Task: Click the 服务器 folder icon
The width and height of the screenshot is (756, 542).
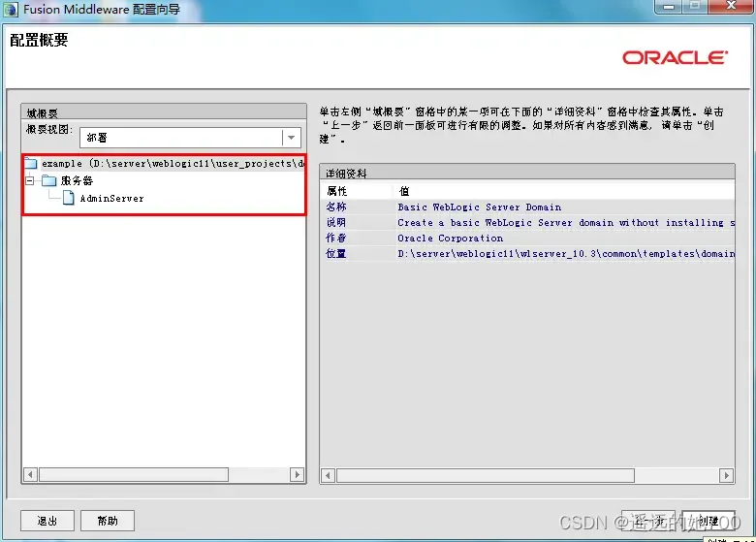Action: pyautogui.click(x=48, y=180)
